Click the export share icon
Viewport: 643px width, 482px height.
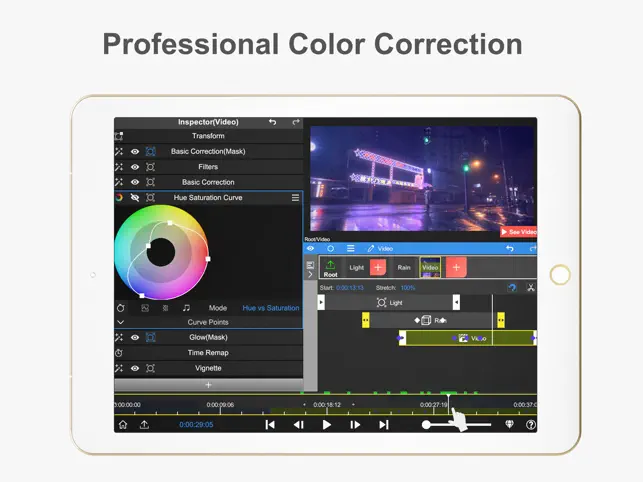pos(145,424)
